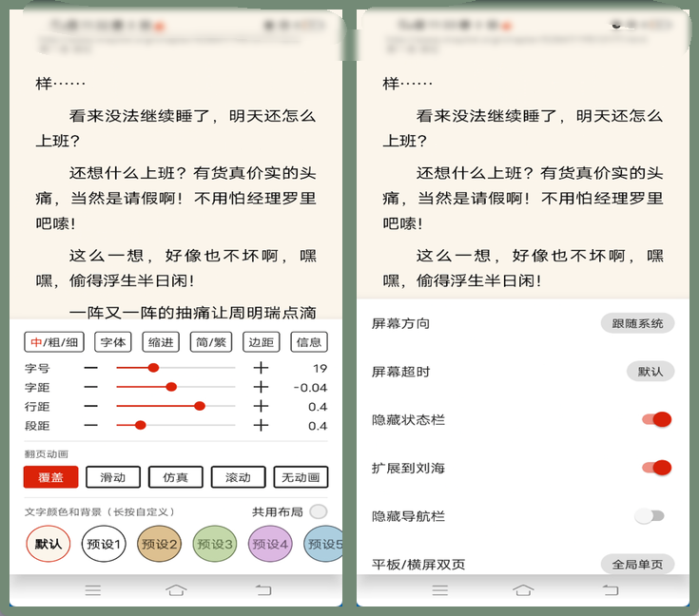699x616 pixels.
Task: Select 无动画 page turn option
Action: click(x=301, y=477)
